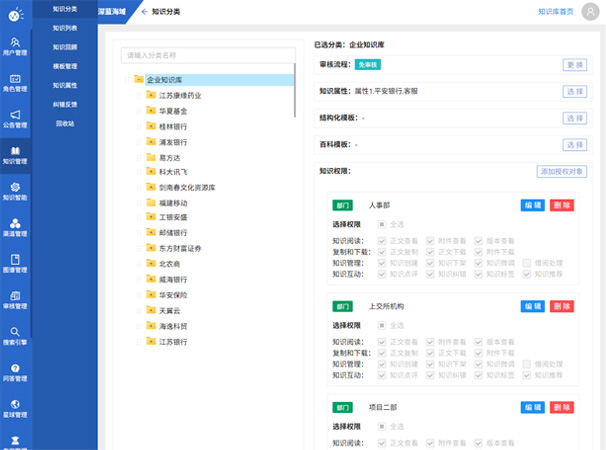Click the category name search field

(207, 54)
